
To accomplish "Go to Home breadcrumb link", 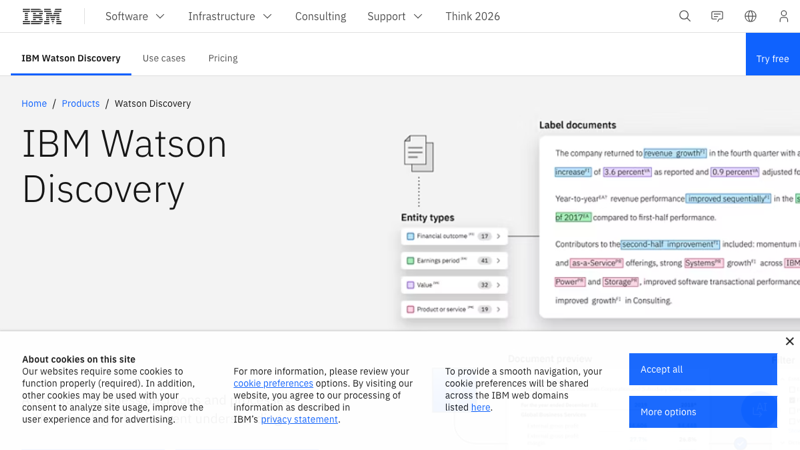I will 34,104.
